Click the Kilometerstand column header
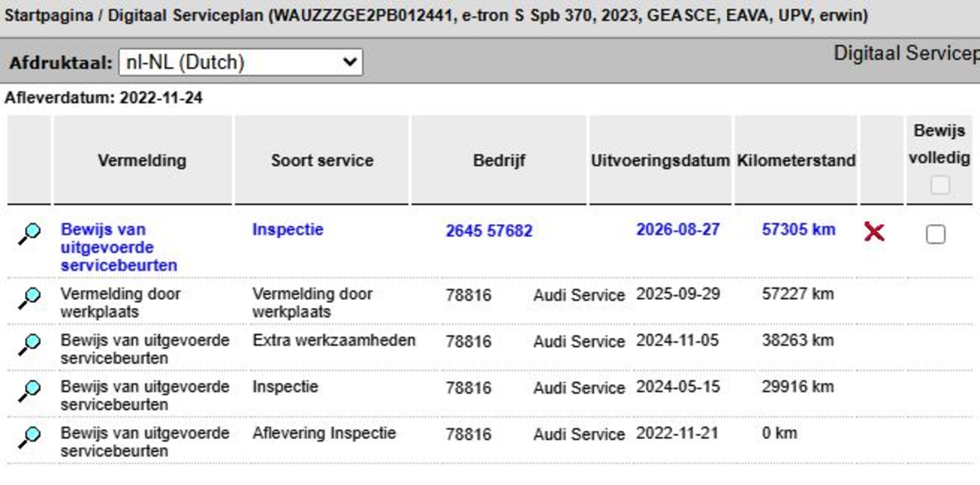 (796, 161)
